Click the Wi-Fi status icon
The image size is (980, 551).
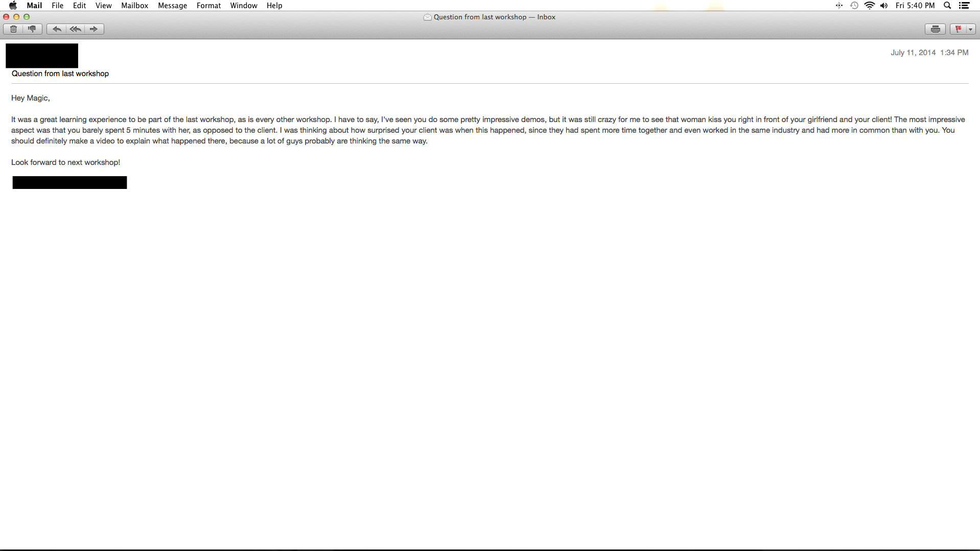pyautogui.click(x=869, y=6)
